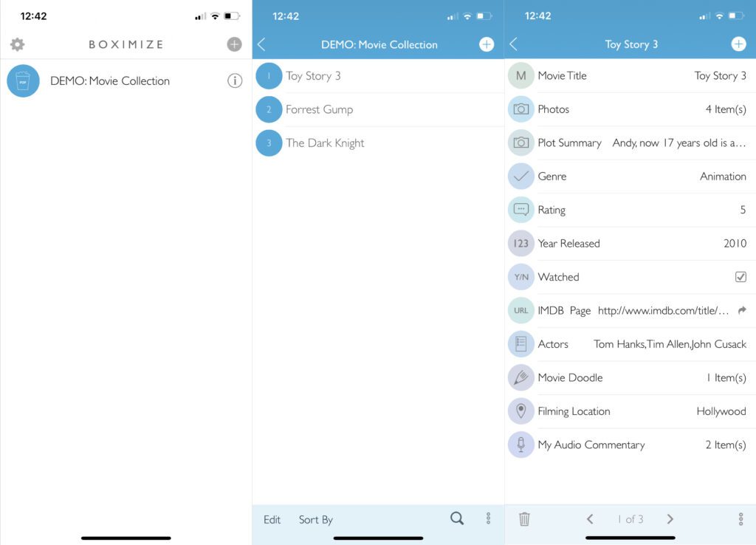Click the search magnifier icon
This screenshot has height=545, width=756.
click(x=457, y=518)
